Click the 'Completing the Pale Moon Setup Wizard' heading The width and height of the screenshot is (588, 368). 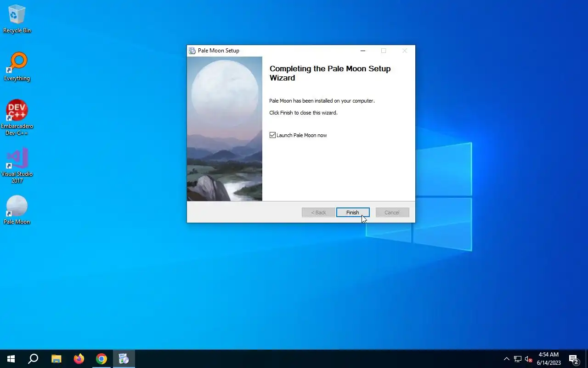click(330, 73)
